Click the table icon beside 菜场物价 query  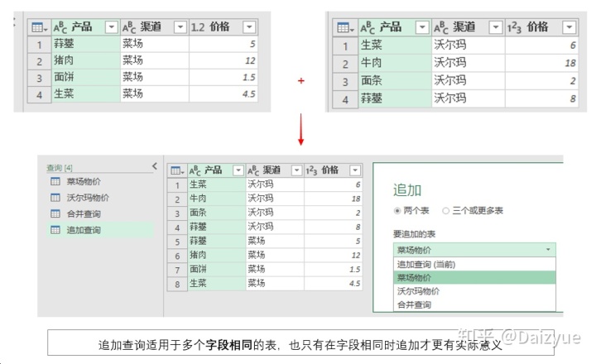click(x=55, y=181)
